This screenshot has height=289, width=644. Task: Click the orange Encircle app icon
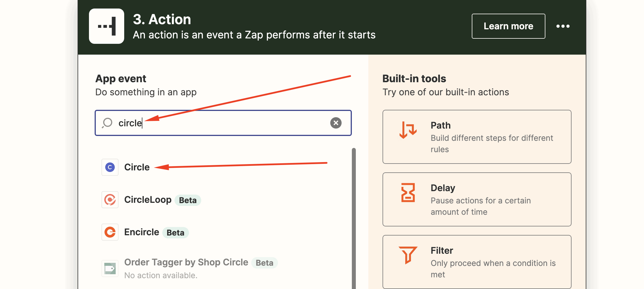point(110,232)
